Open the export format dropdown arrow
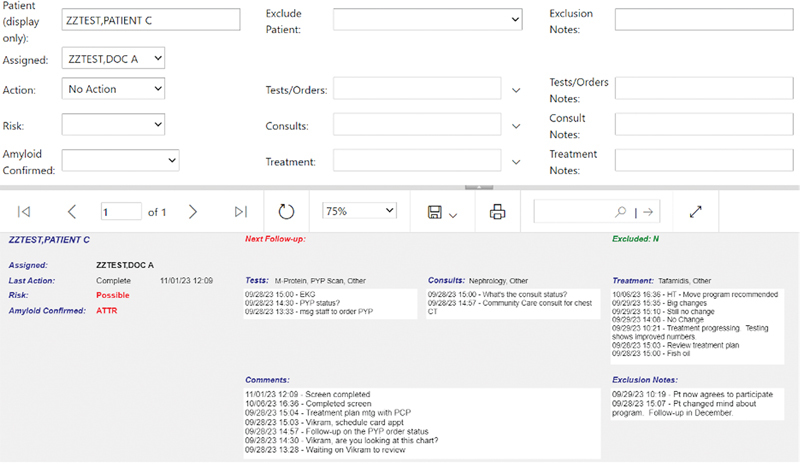The width and height of the screenshot is (800, 464). tap(453, 215)
